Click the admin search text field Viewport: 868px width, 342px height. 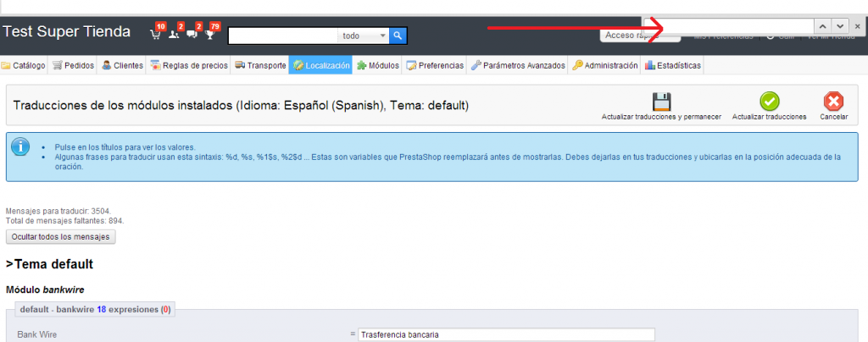pyautogui.click(x=283, y=36)
